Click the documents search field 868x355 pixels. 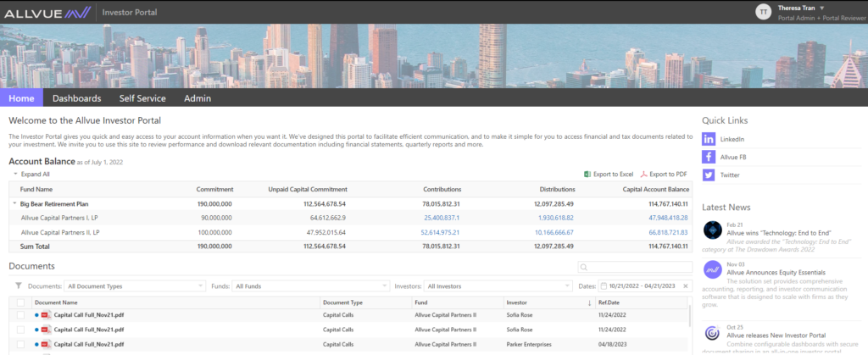635,267
